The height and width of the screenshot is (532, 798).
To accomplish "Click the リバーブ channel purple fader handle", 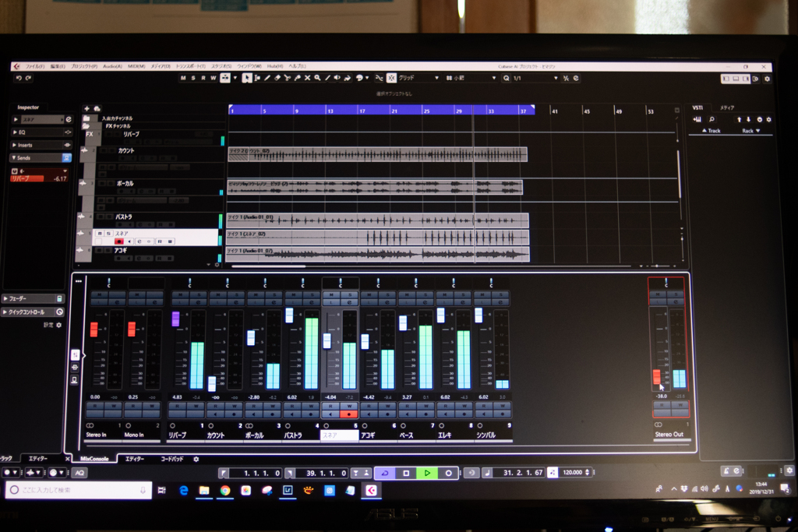I will pos(176,319).
